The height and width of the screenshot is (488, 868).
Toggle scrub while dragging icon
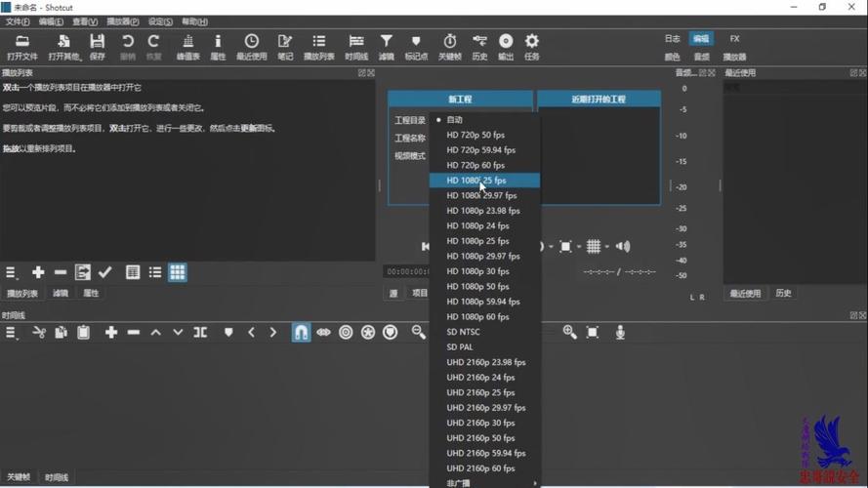click(x=324, y=332)
